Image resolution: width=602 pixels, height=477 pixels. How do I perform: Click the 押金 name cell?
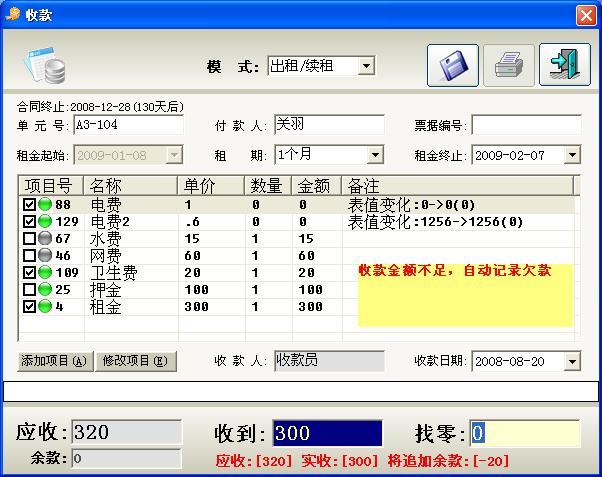click(x=106, y=290)
